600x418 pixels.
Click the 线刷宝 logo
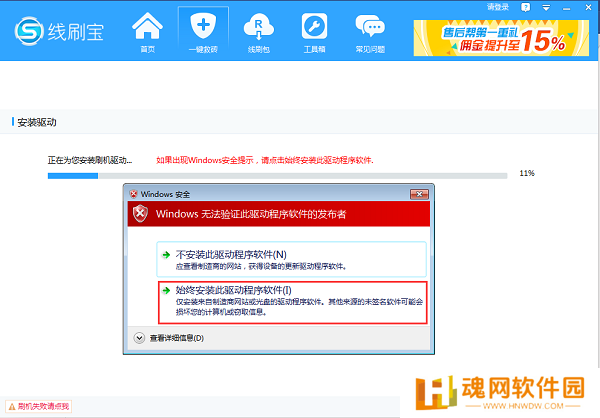59,31
